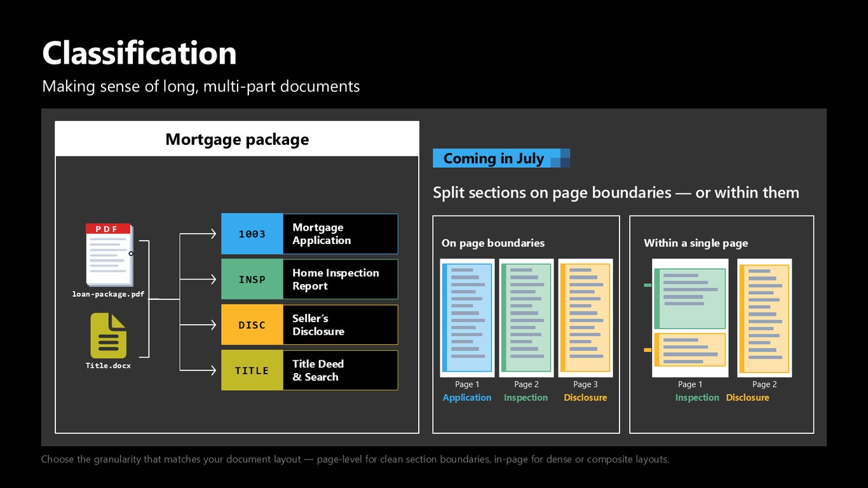Click the Page 3 caption
Viewport: 868px width, 488px height.
click(585, 384)
